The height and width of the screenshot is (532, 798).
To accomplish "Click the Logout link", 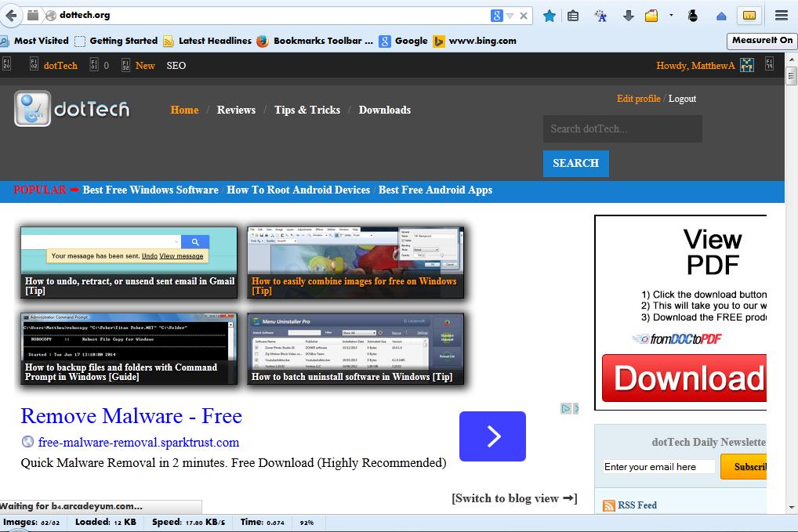I will click(682, 99).
